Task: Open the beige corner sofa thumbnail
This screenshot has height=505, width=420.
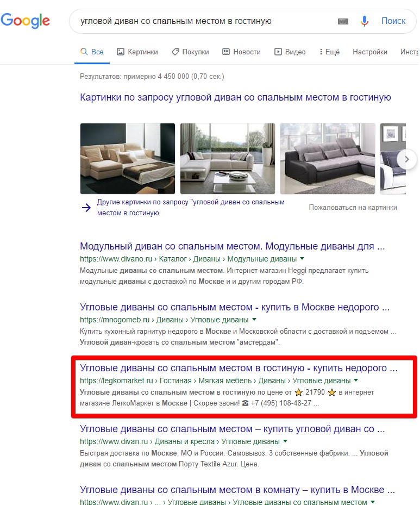Action: (128, 158)
